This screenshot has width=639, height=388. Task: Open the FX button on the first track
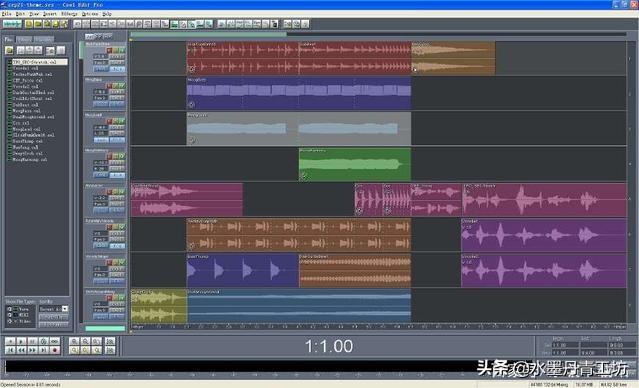pyautogui.click(x=117, y=69)
